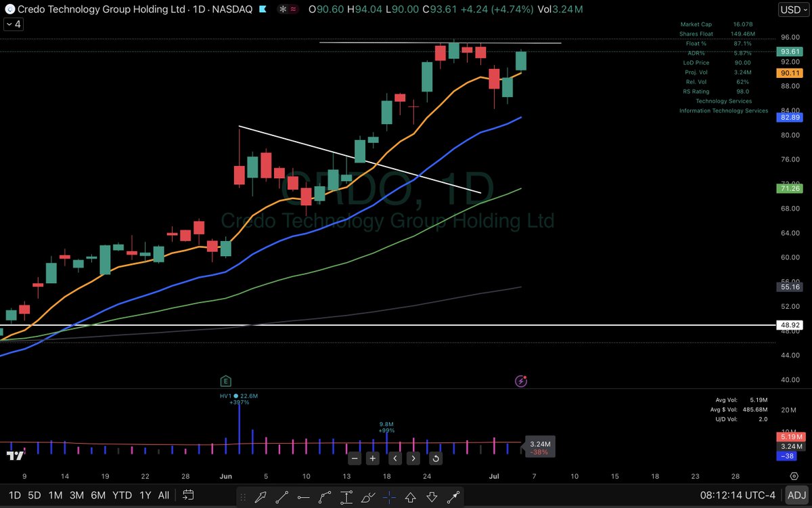Select the brush drawing tool
This screenshot has width=812, height=508.
coord(367,496)
